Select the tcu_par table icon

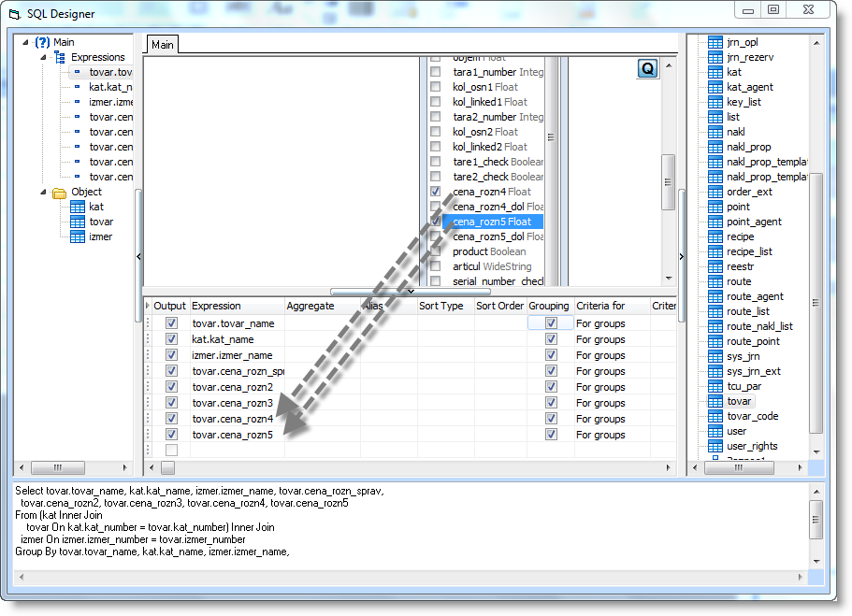click(715, 386)
